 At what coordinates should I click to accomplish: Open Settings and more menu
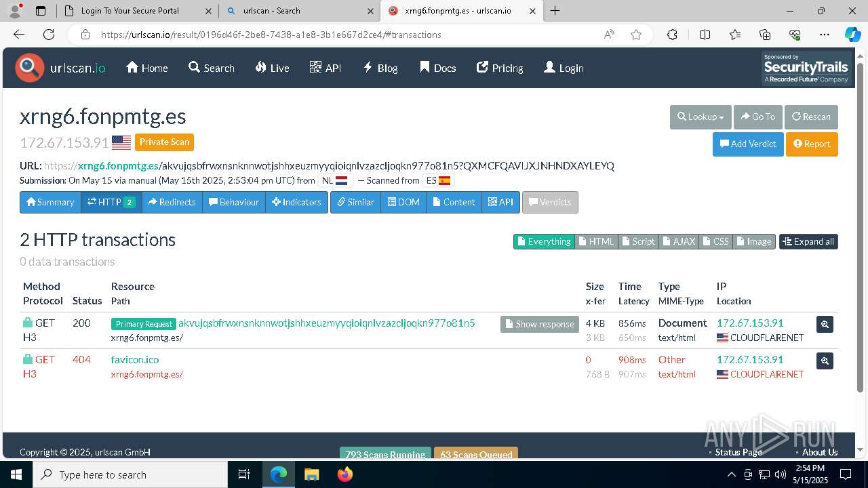825,35
